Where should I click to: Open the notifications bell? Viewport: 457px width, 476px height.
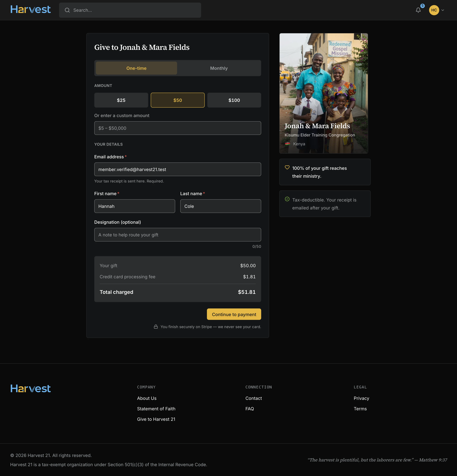pos(418,10)
